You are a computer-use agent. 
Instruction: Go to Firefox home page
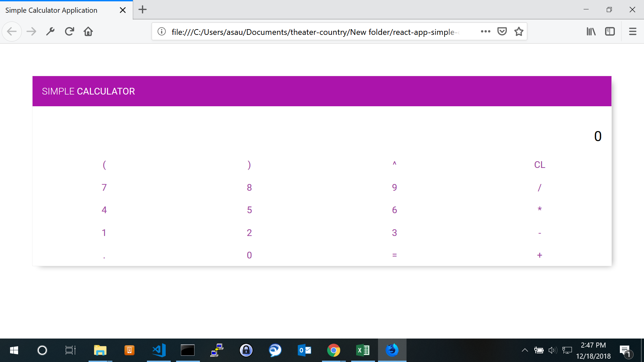coord(88,32)
